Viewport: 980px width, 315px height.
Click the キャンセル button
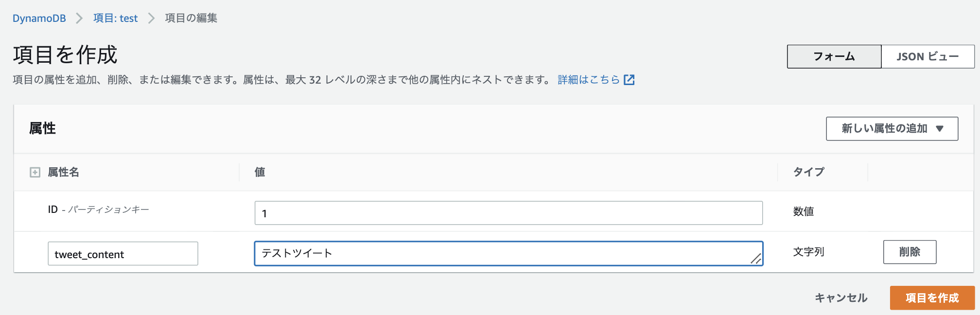(x=841, y=298)
